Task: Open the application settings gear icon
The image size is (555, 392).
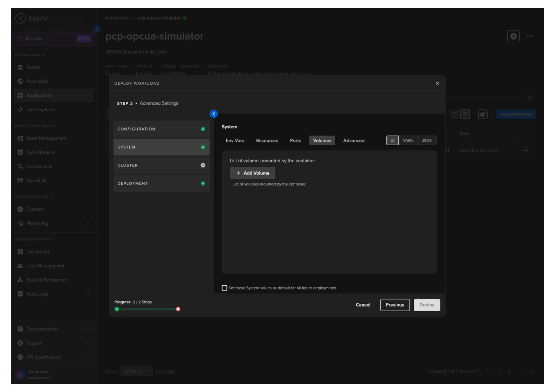Action: pyautogui.click(x=513, y=36)
